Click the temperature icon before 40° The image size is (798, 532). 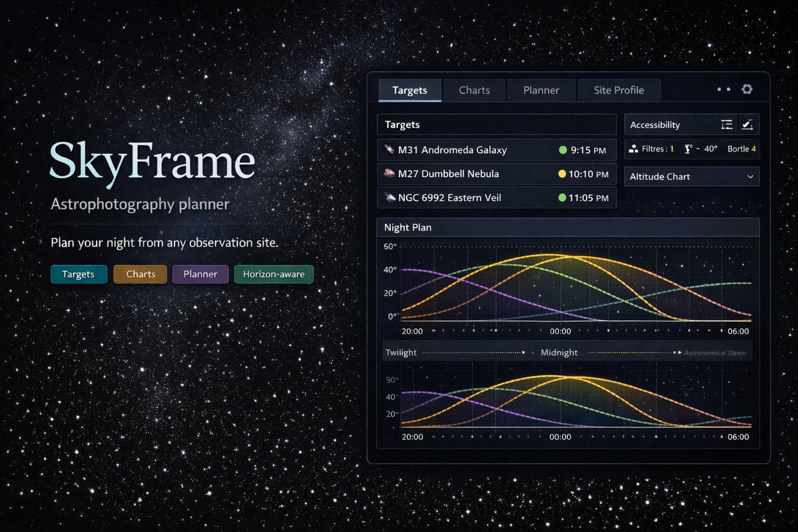[688, 148]
